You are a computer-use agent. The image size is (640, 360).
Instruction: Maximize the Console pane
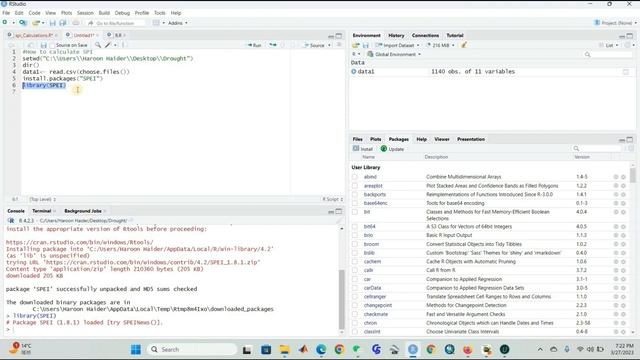[339, 211]
